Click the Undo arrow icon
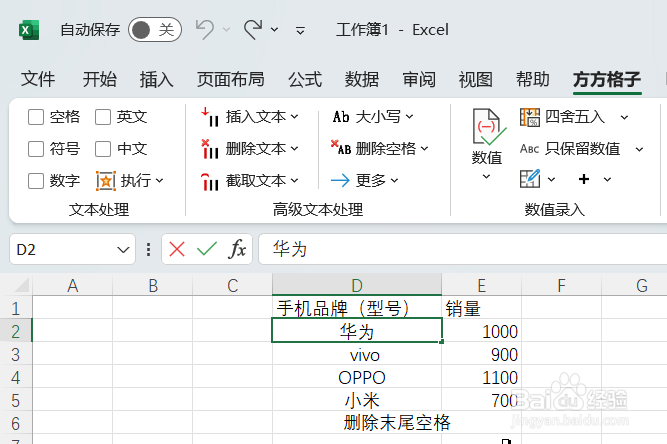This screenshot has width=667, height=444. point(205,30)
